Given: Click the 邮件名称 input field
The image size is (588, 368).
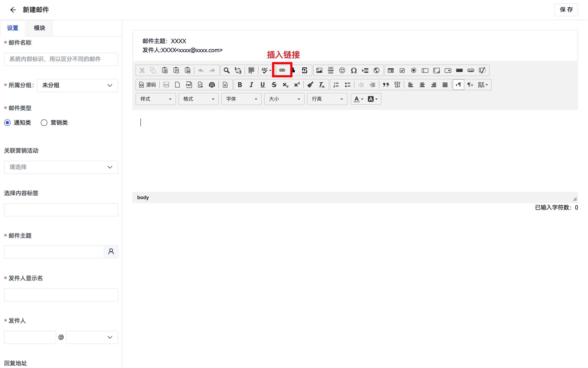Looking at the screenshot, I should 61,59.
